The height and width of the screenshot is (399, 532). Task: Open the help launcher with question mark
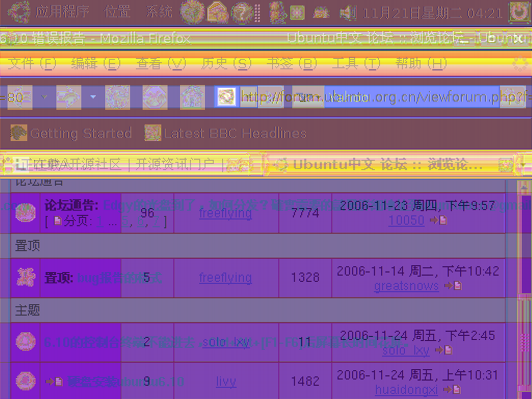[242, 12]
